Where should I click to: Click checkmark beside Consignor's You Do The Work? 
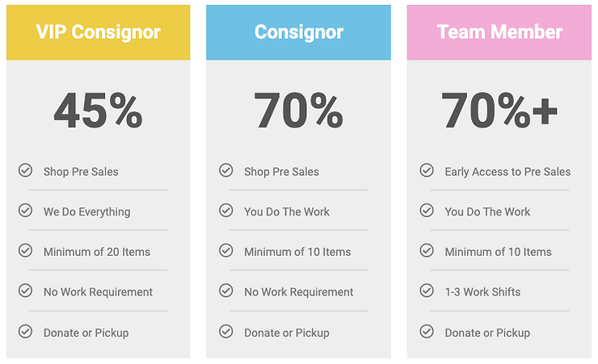coord(226,211)
